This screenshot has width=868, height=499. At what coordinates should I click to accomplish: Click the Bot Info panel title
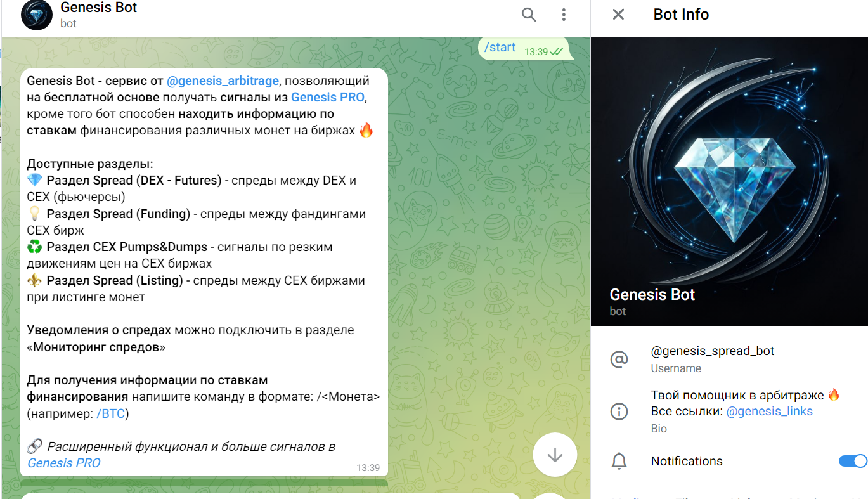tap(681, 15)
